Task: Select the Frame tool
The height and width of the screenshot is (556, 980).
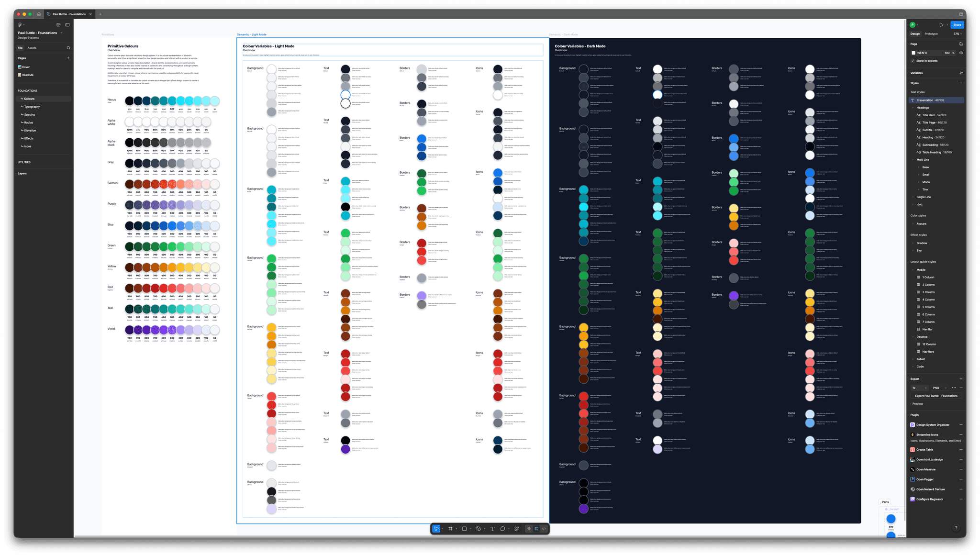Action: 450,529
